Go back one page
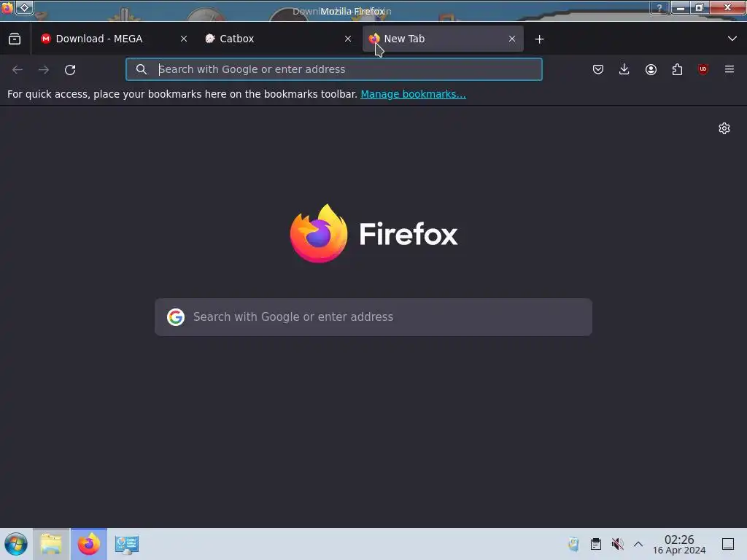Image resolution: width=747 pixels, height=560 pixels. (x=18, y=69)
